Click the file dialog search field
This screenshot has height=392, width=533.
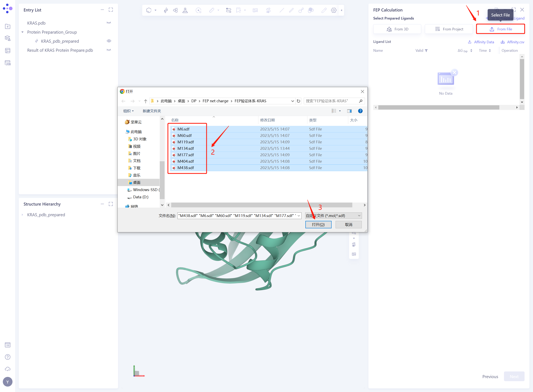331,101
